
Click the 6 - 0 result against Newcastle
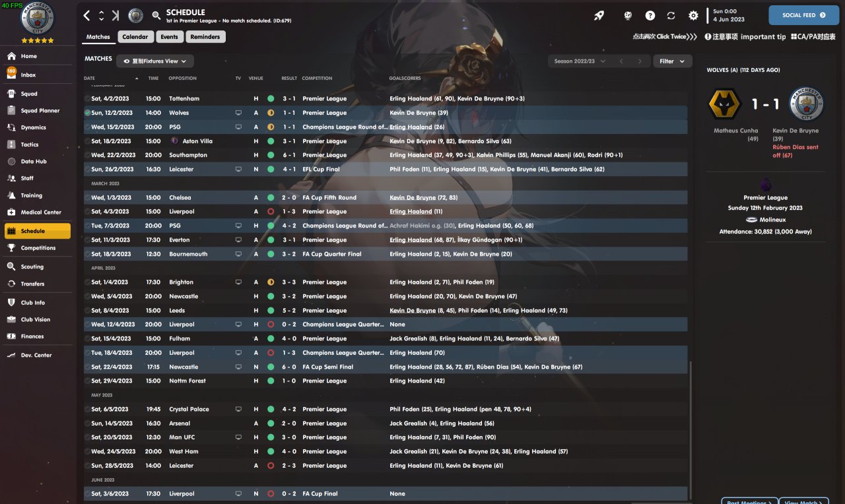[x=289, y=367]
